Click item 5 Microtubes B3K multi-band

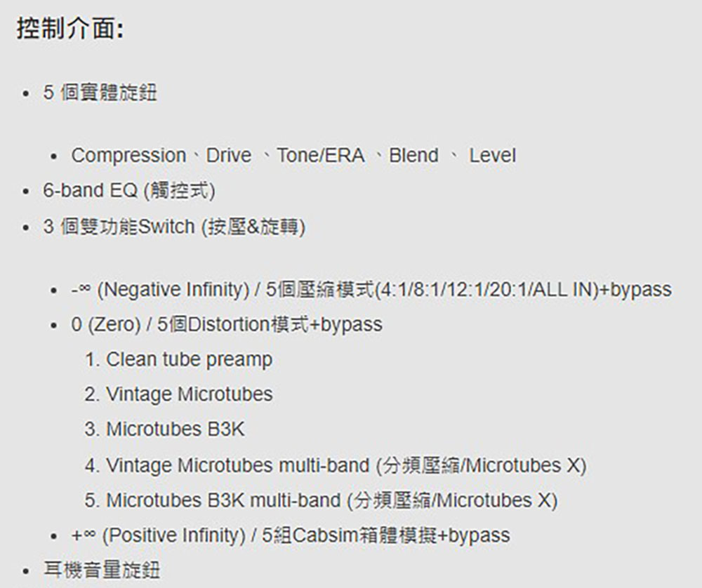(321, 500)
